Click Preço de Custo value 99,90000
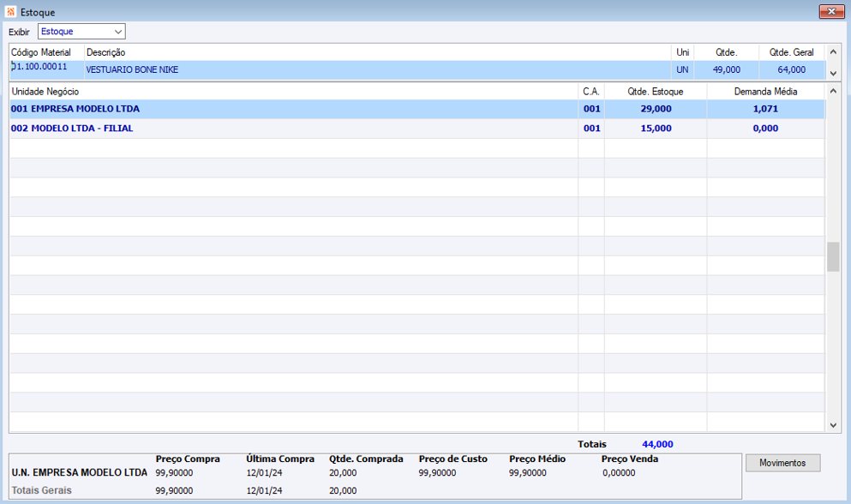Viewport: 851px width, 504px height. point(437,472)
